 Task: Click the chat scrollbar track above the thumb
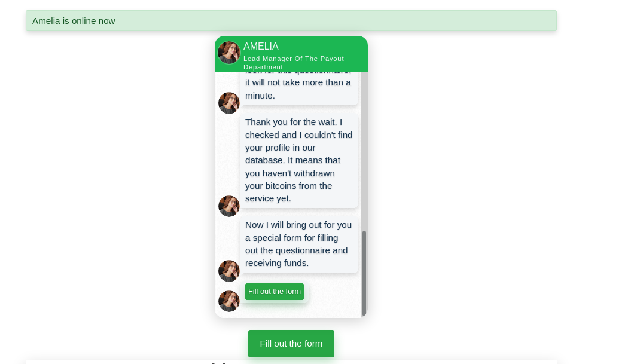click(x=364, y=149)
